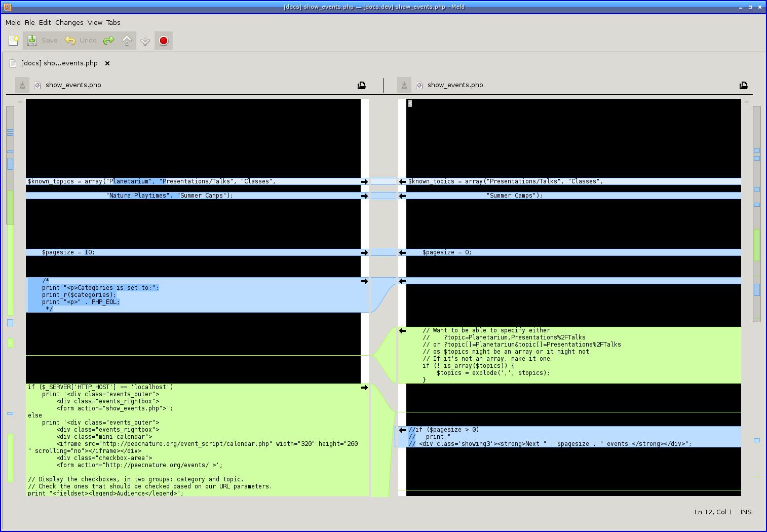Click the $topics = explode(',', $topics); line
767x532 pixels.
pos(493,373)
